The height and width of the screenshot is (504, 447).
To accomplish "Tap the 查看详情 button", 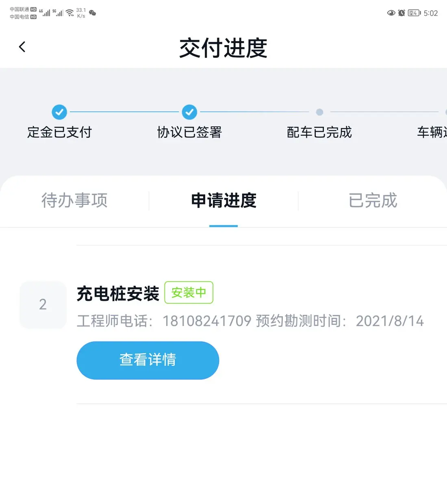I will point(148,360).
